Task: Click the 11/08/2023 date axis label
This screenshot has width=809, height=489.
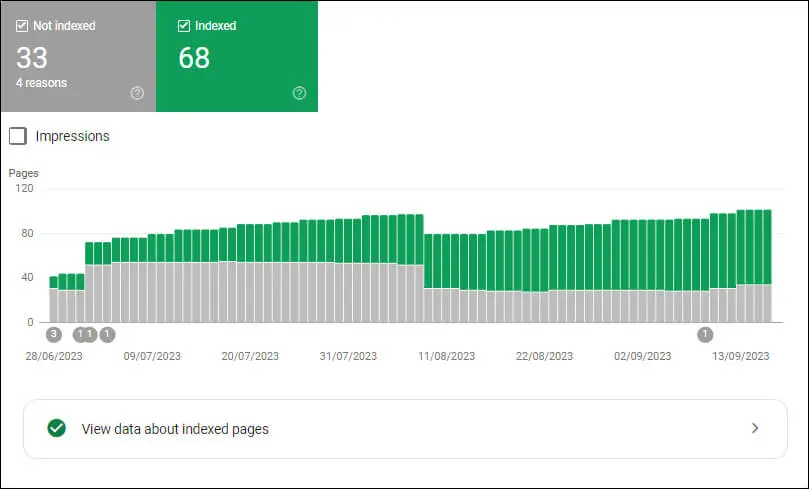Action: [447, 356]
